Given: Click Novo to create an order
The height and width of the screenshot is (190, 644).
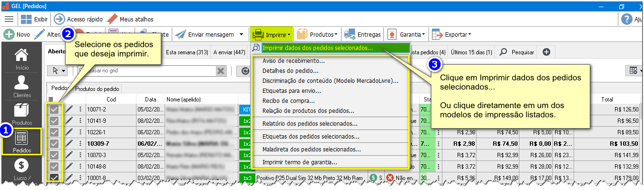Looking at the screenshot, I should pyautogui.click(x=17, y=34).
